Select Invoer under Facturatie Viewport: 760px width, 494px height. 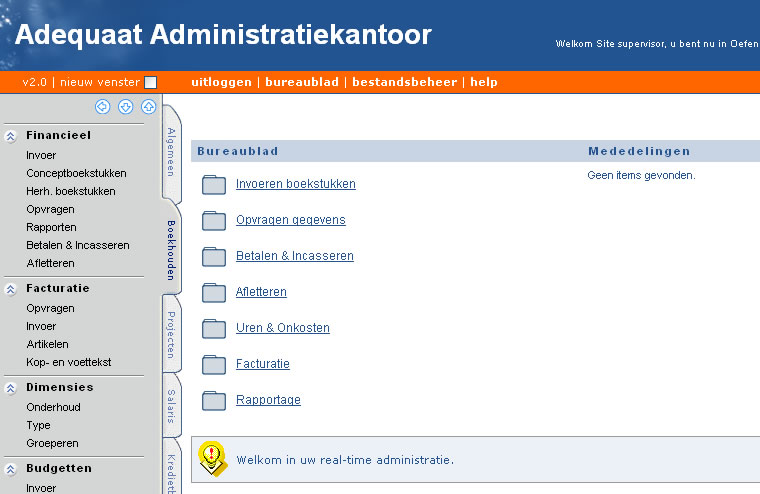(x=41, y=326)
